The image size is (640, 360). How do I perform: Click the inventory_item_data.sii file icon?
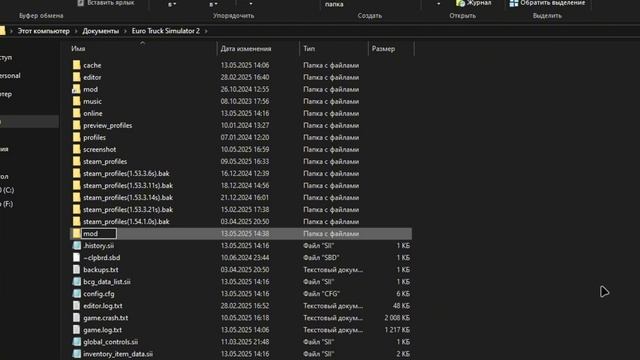click(76, 354)
